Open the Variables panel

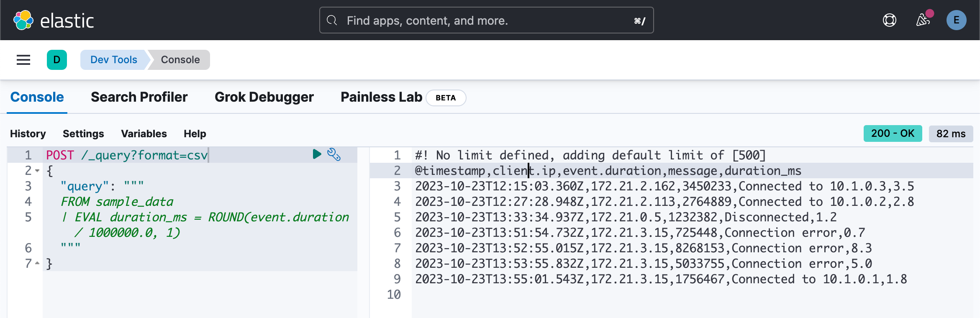(144, 133)
